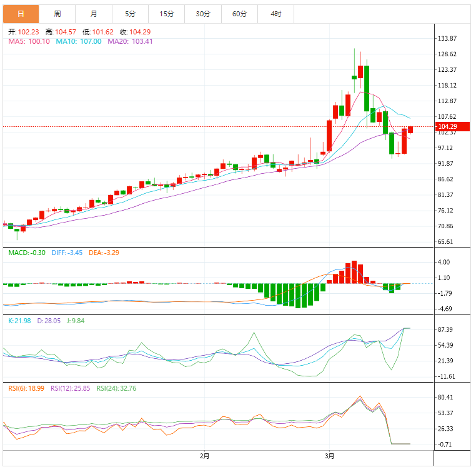
Task: Click the RSI(24): 32.76 label
Action: [x=116, y=388]
